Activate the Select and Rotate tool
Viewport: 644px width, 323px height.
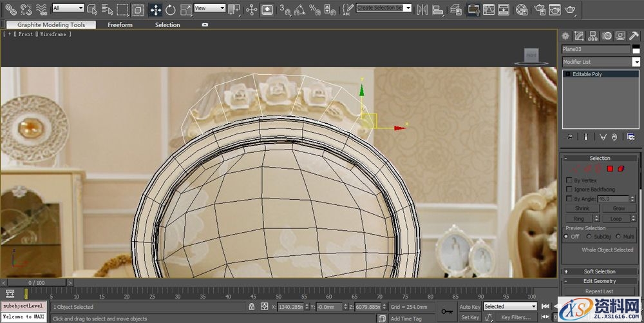(171, 9)
